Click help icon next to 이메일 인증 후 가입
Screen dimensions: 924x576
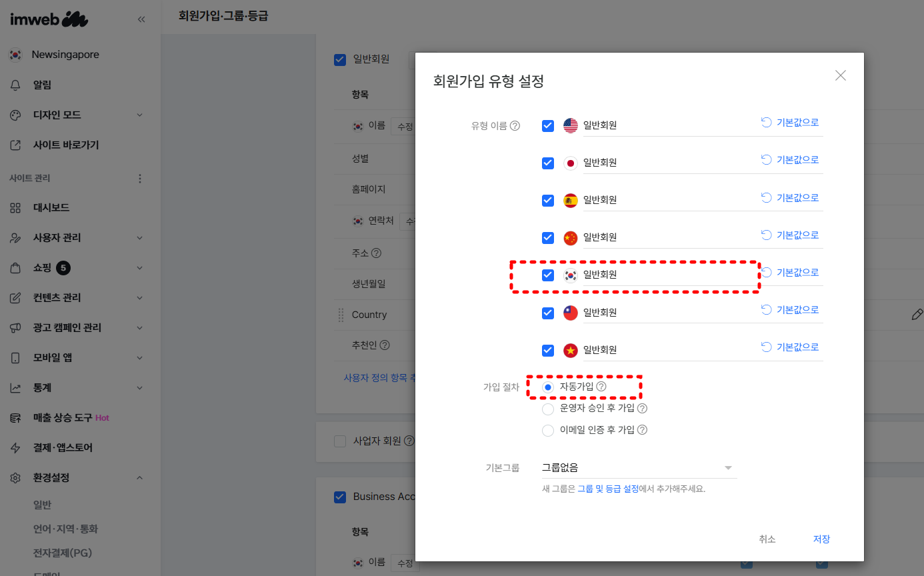pyautogui.click(x=643, y=430)
